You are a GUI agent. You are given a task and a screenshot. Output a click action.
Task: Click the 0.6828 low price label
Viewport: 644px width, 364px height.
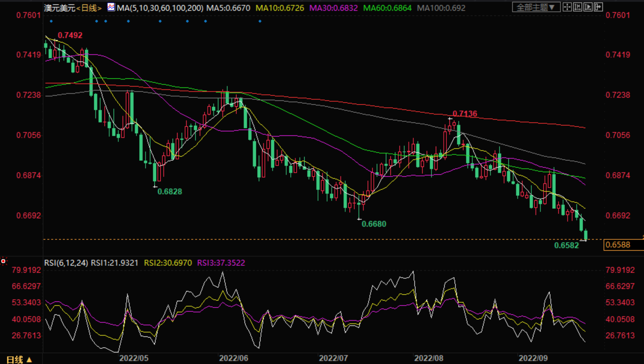tap(170, 192)
